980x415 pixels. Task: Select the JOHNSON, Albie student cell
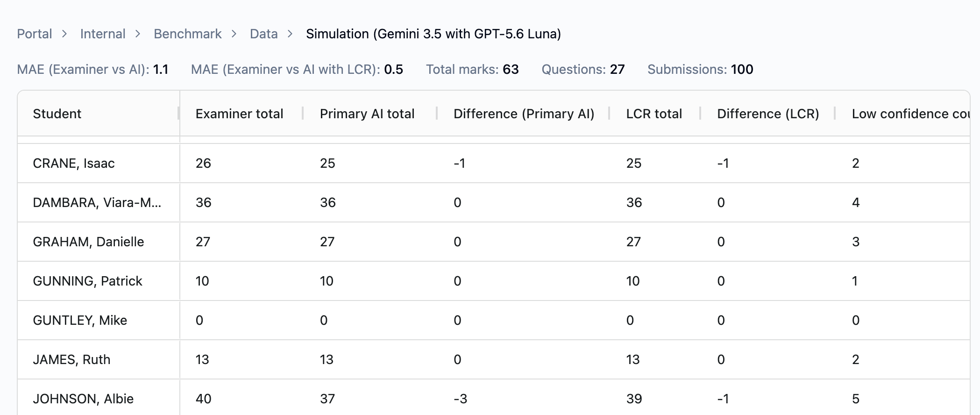click(x=83, y=399)
